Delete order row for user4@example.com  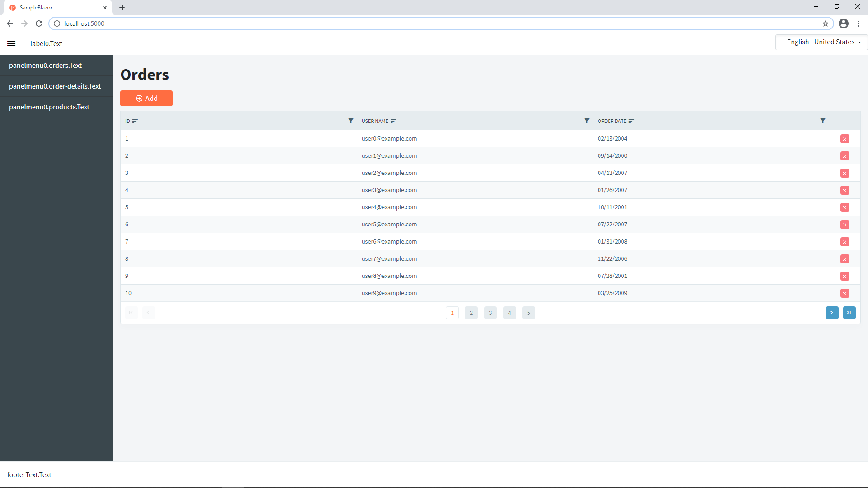click(844, 207)
